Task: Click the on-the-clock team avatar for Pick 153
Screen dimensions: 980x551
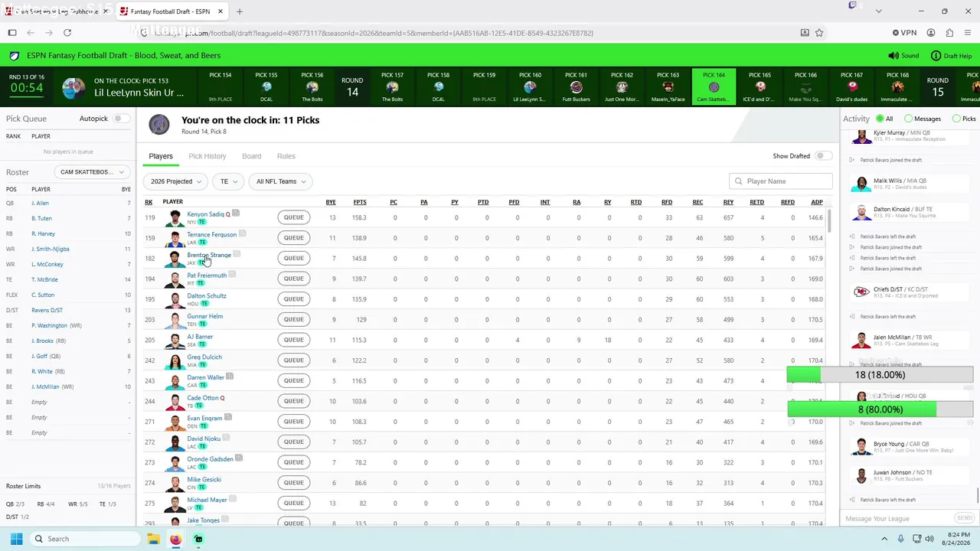Action: coord(73,88)
